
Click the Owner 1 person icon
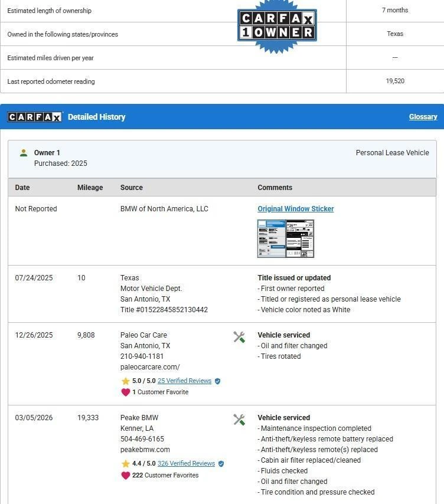24,153
